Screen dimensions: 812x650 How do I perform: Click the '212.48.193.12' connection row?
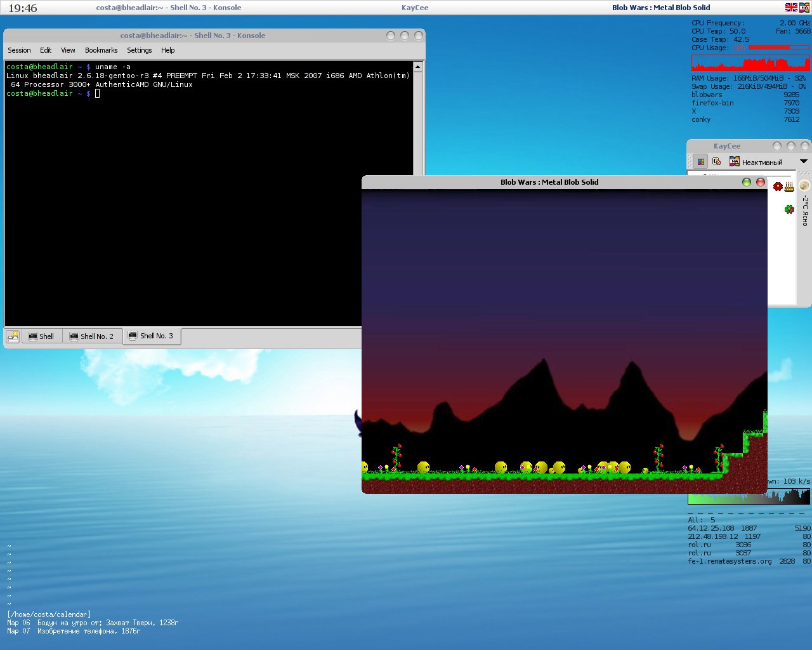click(749, 536)
